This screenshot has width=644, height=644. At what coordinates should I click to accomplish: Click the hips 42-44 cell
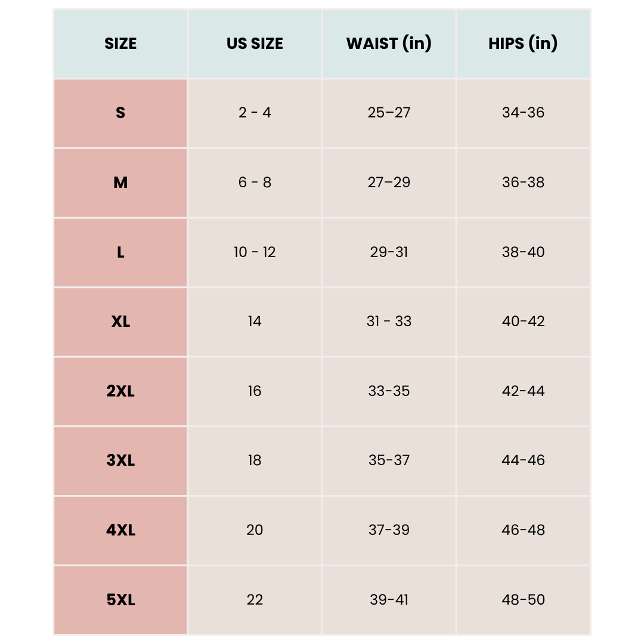[x=523, y=391]
